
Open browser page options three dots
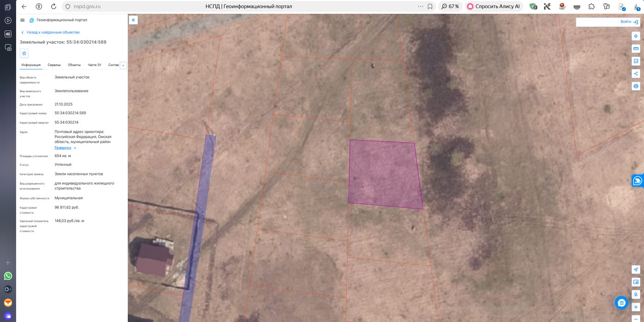click(x=420, y=6)
